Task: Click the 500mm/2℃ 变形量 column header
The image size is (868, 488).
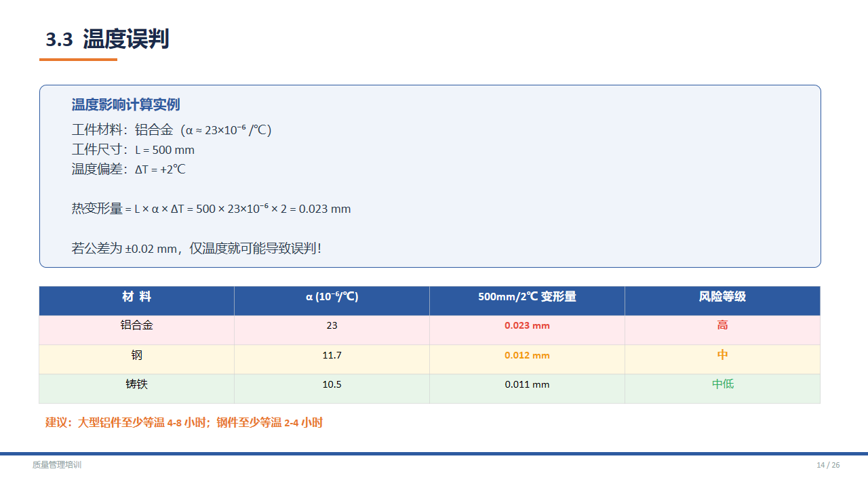Action: click(527, 297)
